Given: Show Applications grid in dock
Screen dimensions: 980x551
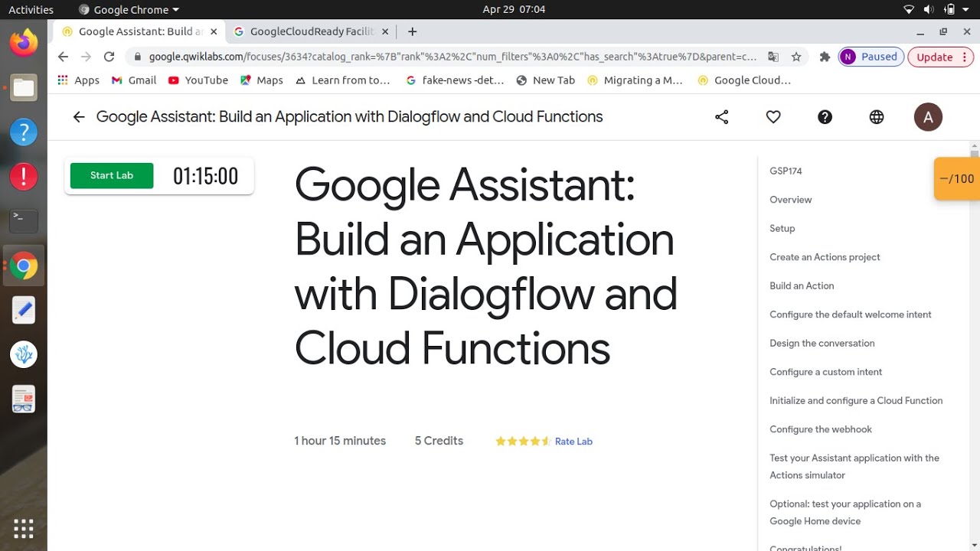Looking at the screenshot, I should coord(24,528).
